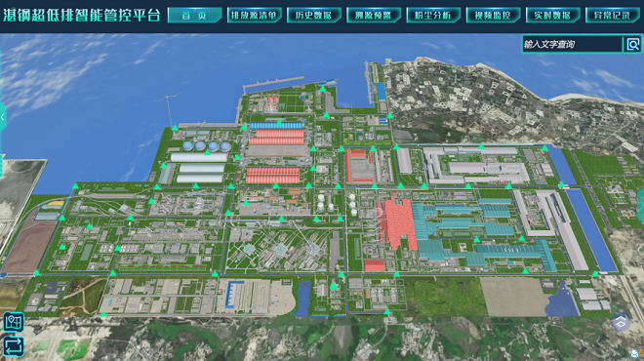Select green marker on the harbor pier
Screen dimensions: 644x361
click(322, 89)
